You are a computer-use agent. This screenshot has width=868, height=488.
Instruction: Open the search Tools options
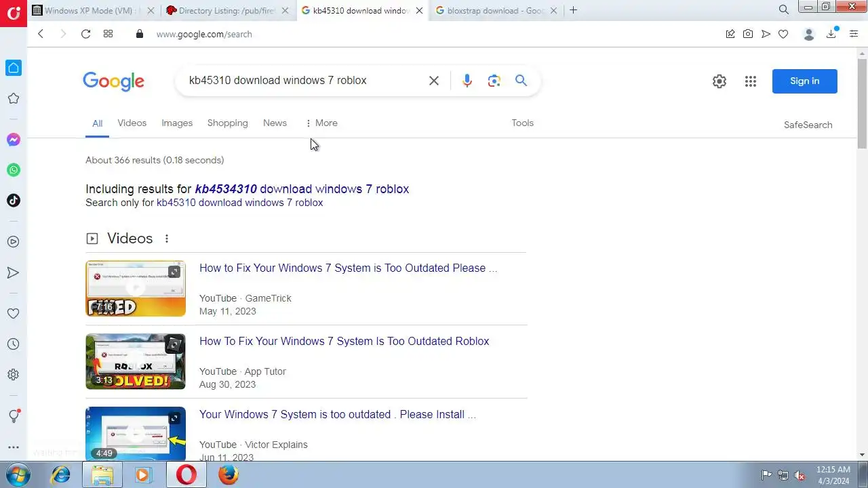click(x=522, y=123)
